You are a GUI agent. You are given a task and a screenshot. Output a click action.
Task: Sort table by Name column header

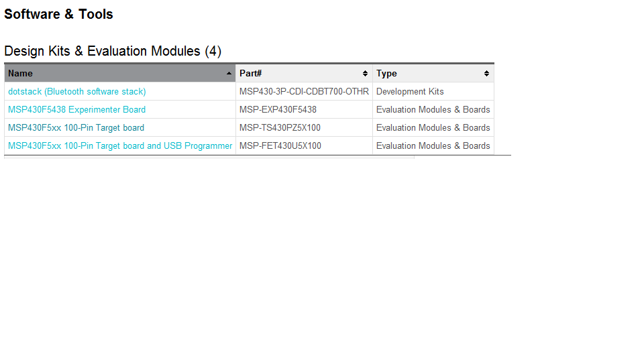120,74
